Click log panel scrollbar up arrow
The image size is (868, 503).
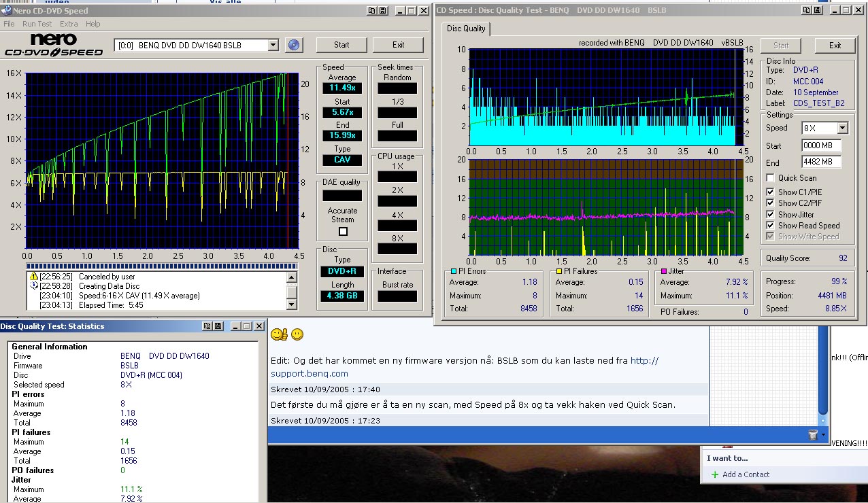(293, 277)
